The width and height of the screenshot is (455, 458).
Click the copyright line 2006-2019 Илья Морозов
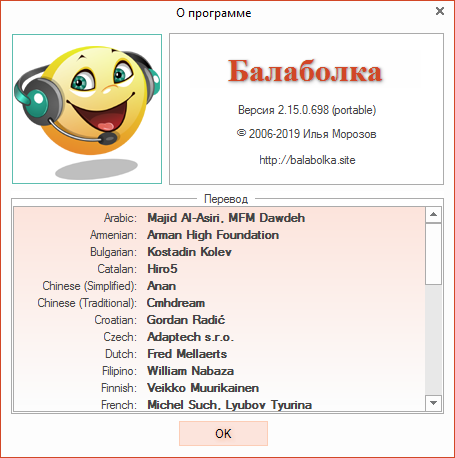tap(307, 134)
